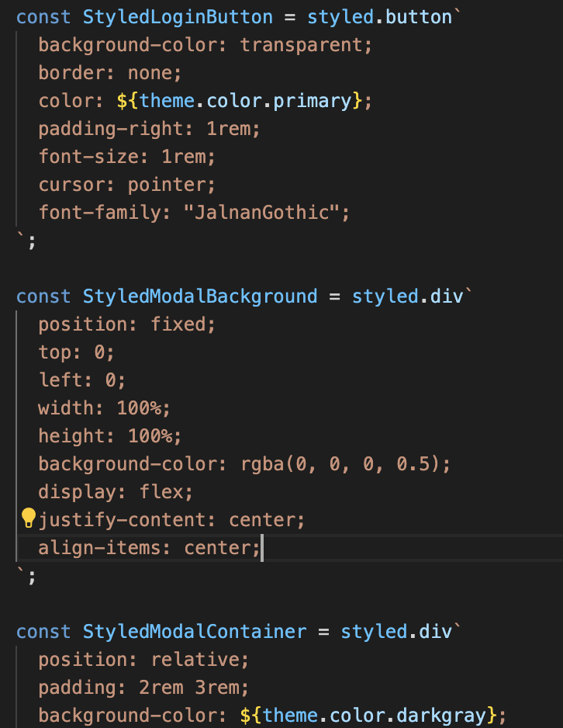Click the 'cursor: pointer;' line
Viewport: 563px width, 728px height.
coord(126,185)
